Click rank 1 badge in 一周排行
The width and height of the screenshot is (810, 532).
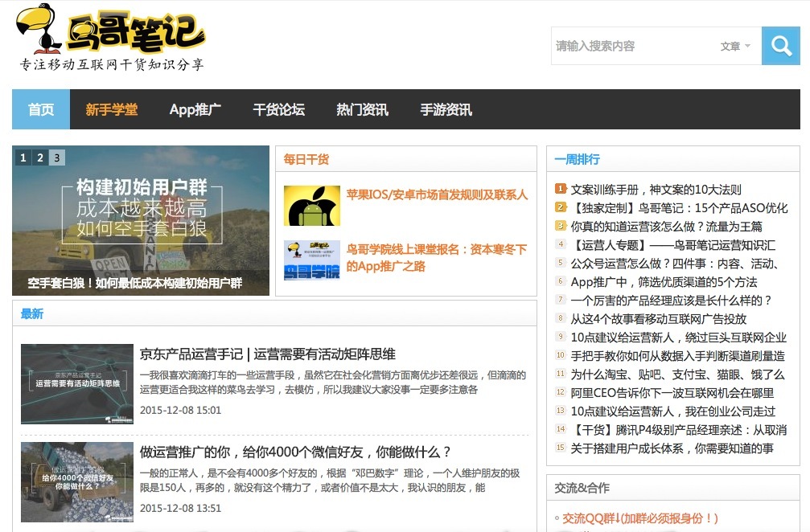tap(561, 190)
